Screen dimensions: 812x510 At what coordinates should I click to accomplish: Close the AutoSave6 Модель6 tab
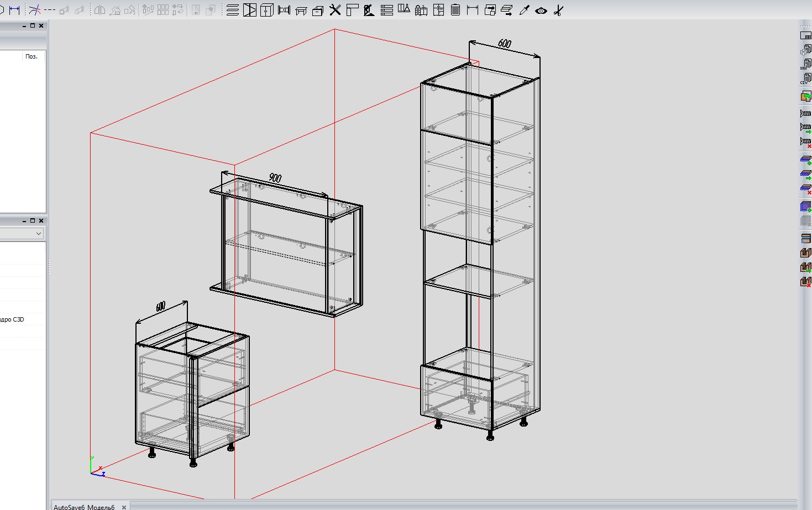[x=124, y=507]
